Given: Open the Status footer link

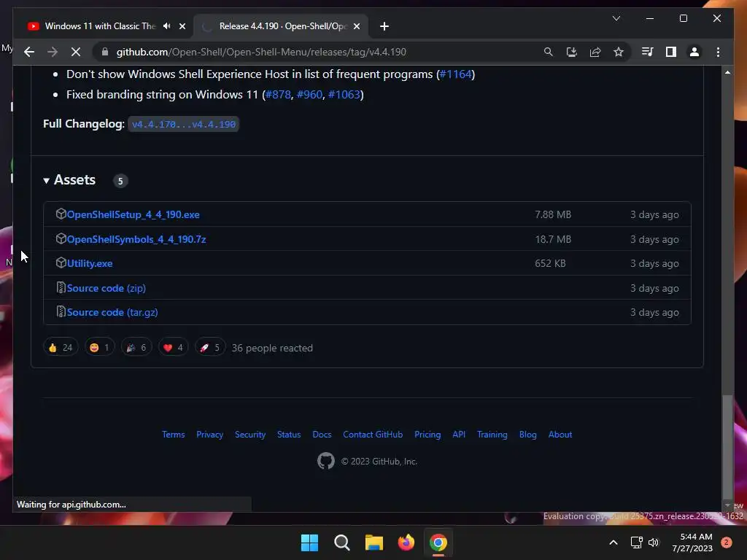Looking at the screenshot, I should pos(289,435).
